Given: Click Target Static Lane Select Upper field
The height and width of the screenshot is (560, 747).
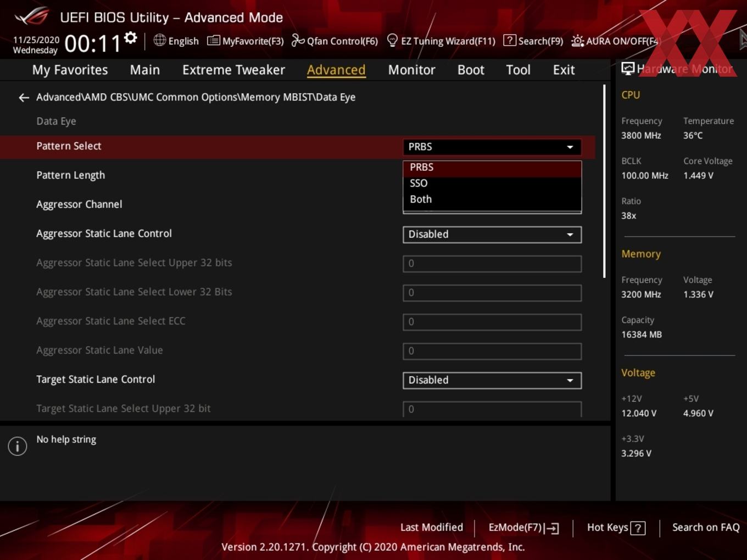Looking at the screenshot, I should point(492,409).
